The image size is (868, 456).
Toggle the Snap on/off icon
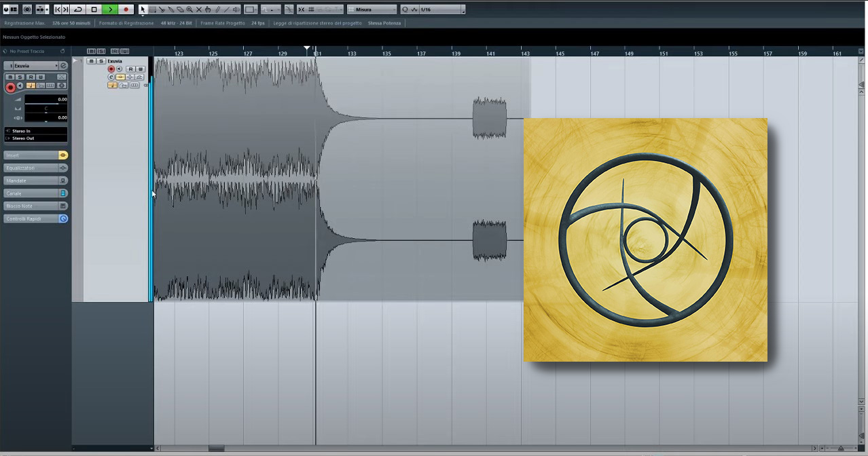click(x=301, y=9)
